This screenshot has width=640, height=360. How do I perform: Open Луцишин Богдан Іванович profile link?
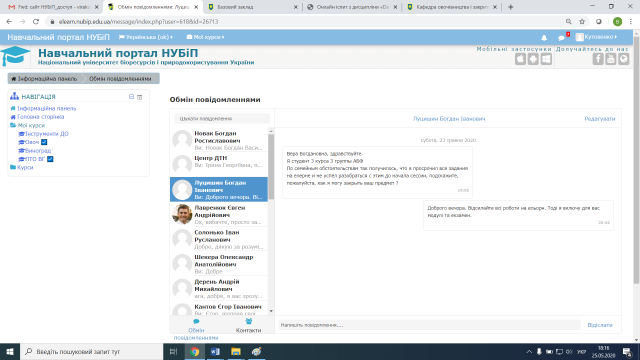tap(449, 119)
